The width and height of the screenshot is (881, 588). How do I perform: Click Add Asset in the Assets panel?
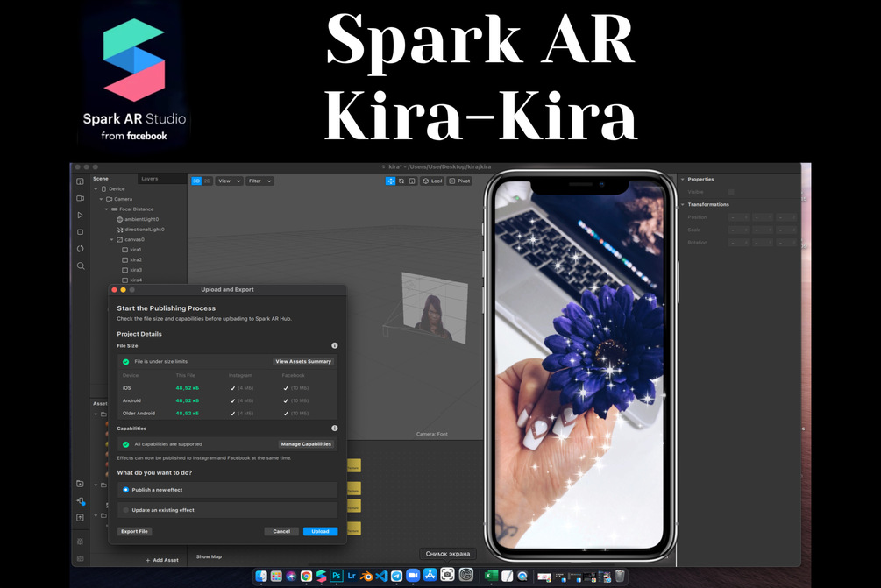[x=162, y=560]
